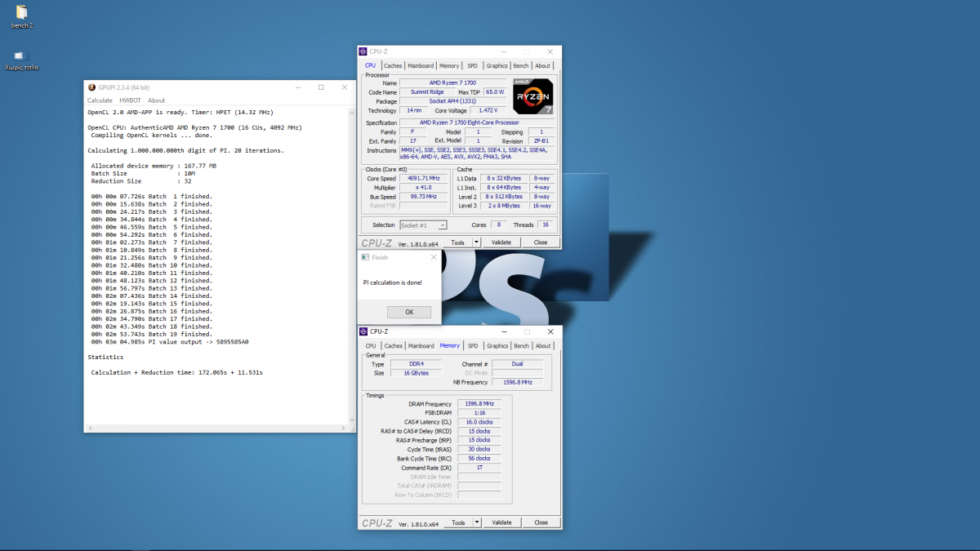This screenshot has width=980, height=551.
Task: Expand Tools dropdown arrow in upper CPU-Z
Action: click(x=477, y=242)
